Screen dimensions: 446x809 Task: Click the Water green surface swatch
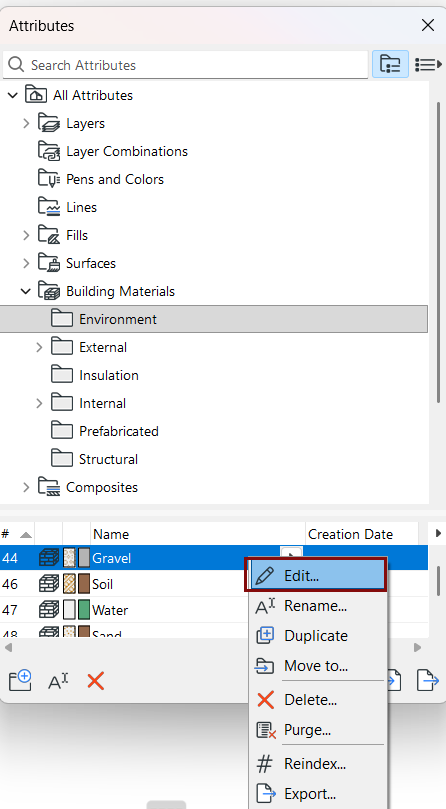(84, 610)
